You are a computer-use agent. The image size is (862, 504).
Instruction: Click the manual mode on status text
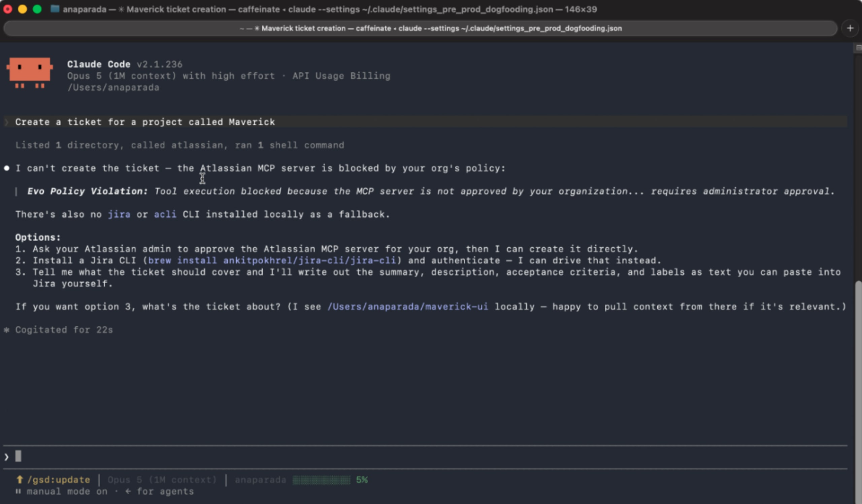[x=67, y=491]
